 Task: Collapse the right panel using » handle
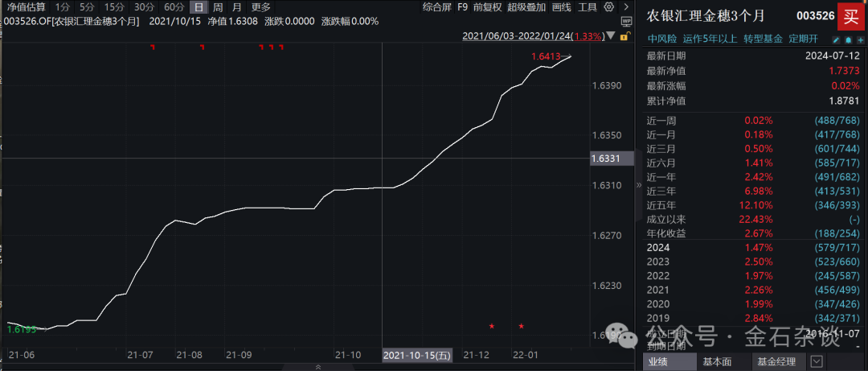(x=638, y=185)
